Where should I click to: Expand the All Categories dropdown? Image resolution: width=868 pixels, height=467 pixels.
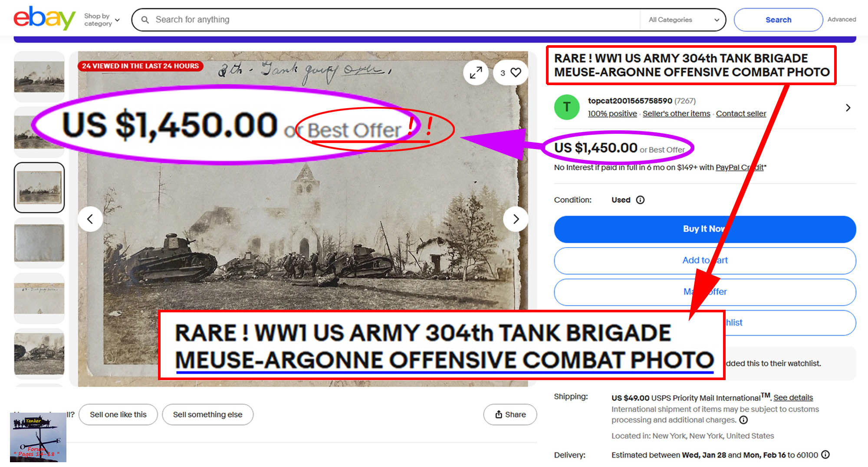pyautogui.click(x=683, y=20)
